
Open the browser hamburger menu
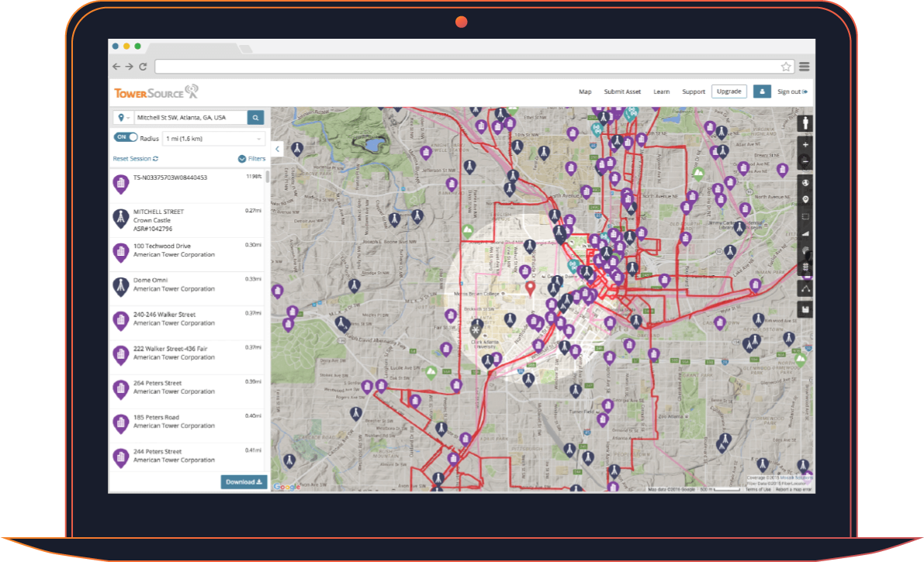(805, 67)
